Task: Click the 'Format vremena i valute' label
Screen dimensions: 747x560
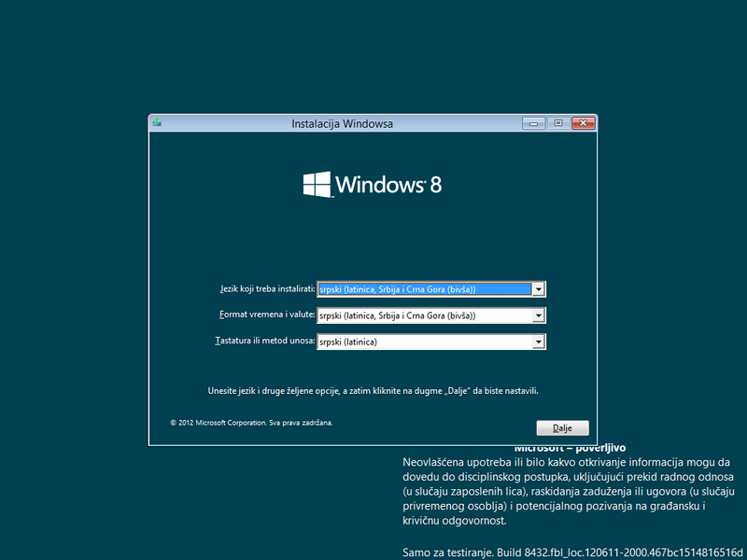Action: [x=267, y=315]
